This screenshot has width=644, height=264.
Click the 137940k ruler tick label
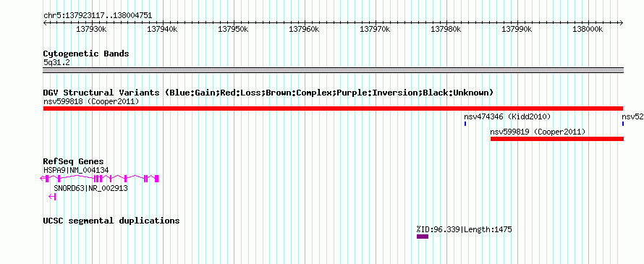(x=162, y=29)
